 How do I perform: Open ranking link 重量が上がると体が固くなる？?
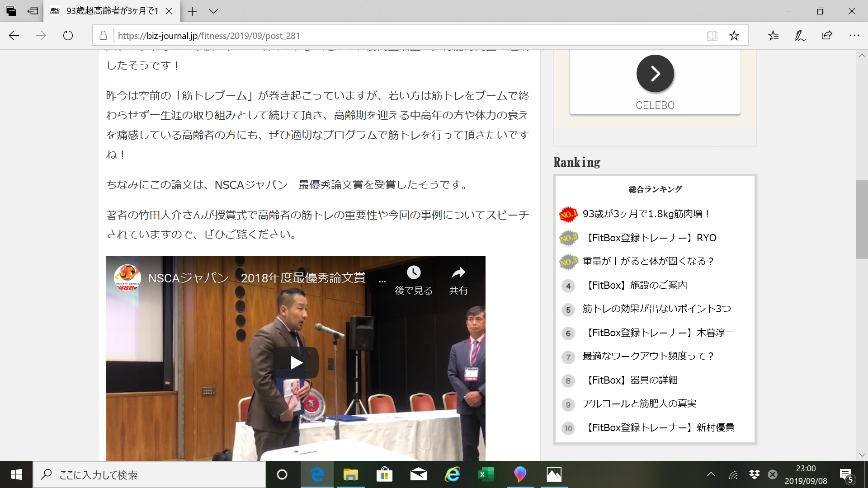click(x=648, y=261)
